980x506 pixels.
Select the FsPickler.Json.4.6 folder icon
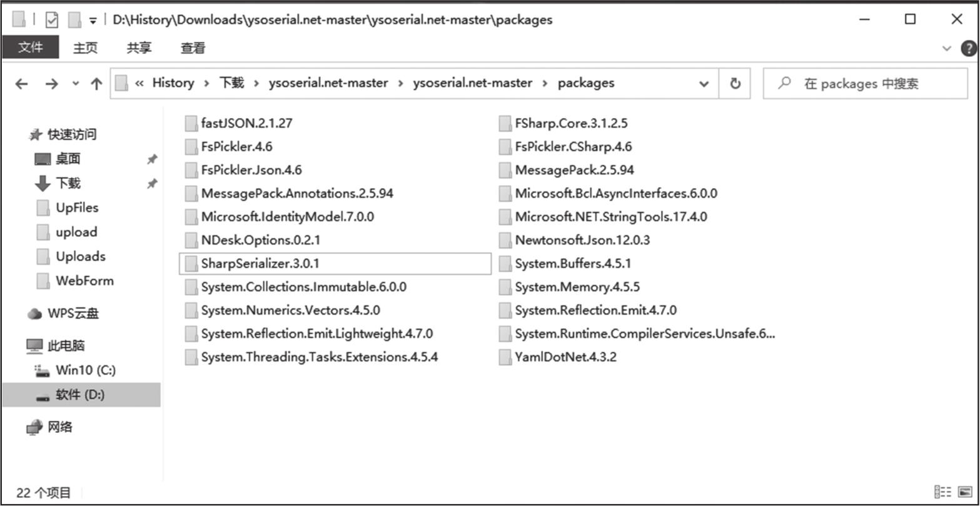point(191,170)
